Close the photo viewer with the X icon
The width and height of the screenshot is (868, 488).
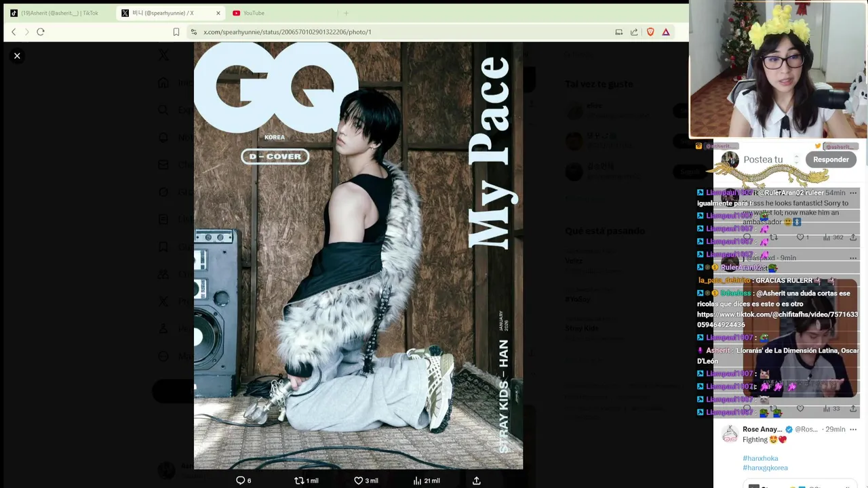click(17, 56)
